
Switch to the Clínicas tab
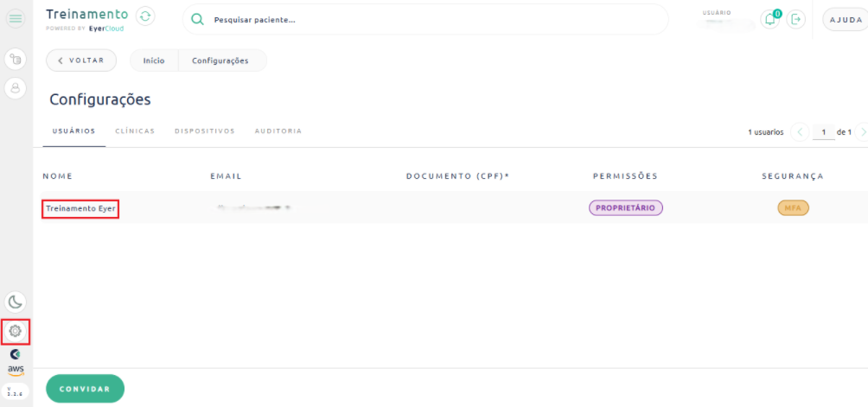tap(135, 131)
